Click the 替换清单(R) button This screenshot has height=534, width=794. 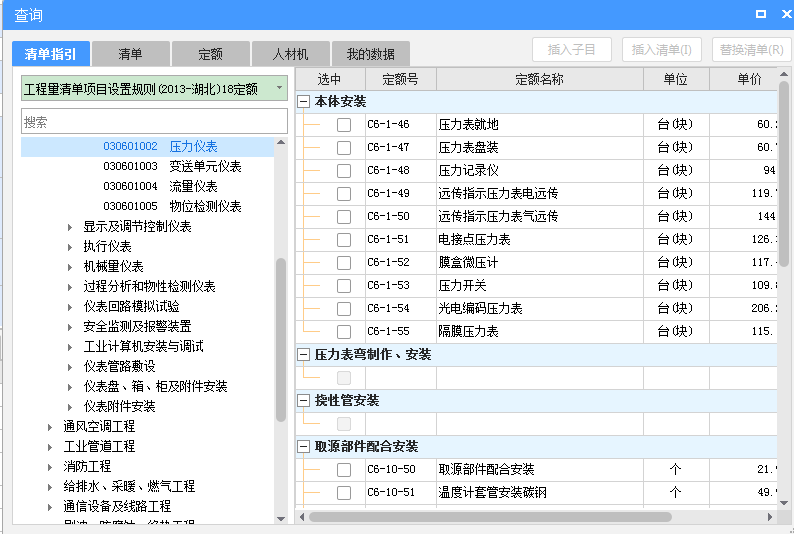(751, 50)
